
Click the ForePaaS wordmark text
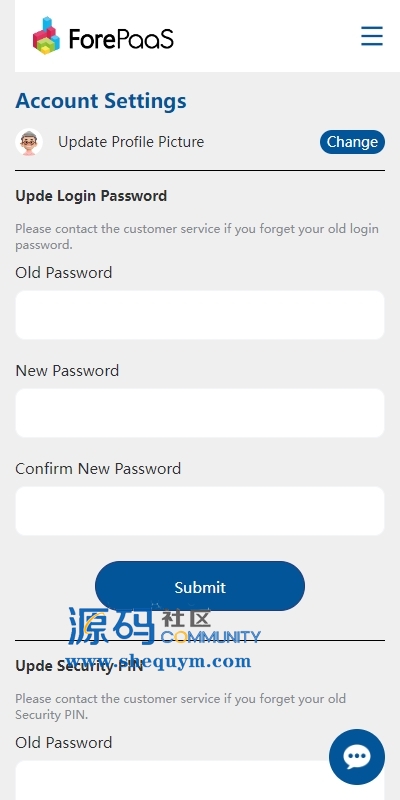click(x=121, y=39)
